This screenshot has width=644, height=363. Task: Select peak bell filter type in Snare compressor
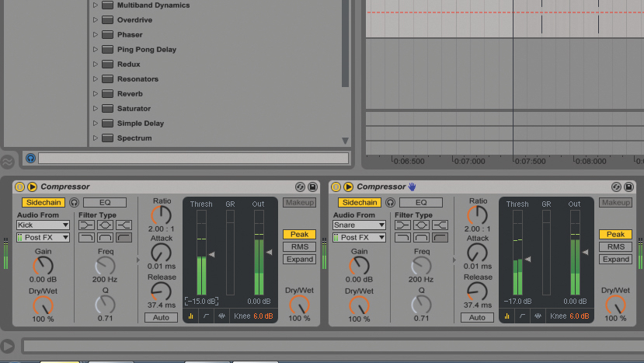421,225
